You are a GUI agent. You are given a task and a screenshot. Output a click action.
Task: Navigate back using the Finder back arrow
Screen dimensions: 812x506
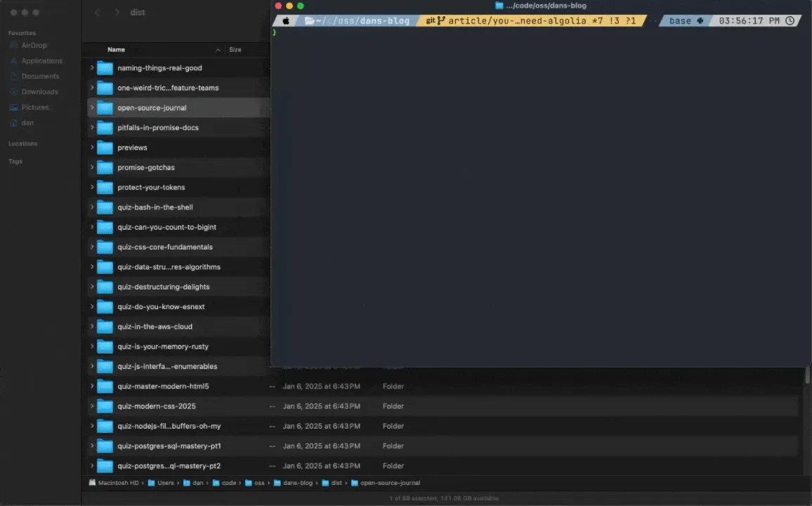pyautogui.click(x=97, y=12)
